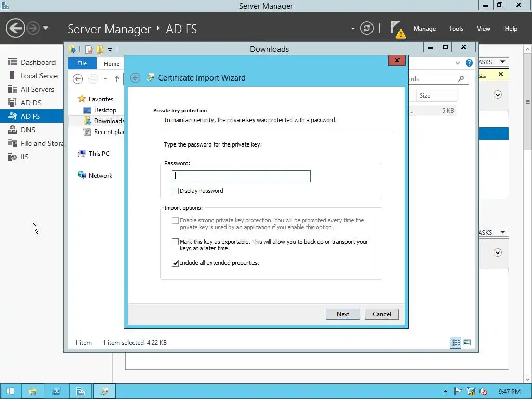Open File Explorer from taskbar

[33, 391]
